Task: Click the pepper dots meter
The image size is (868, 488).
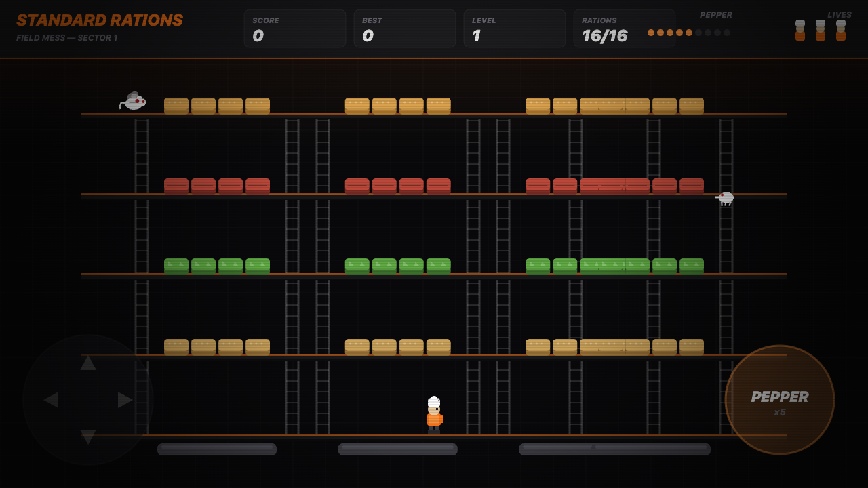Action: (x=689, y=33)
